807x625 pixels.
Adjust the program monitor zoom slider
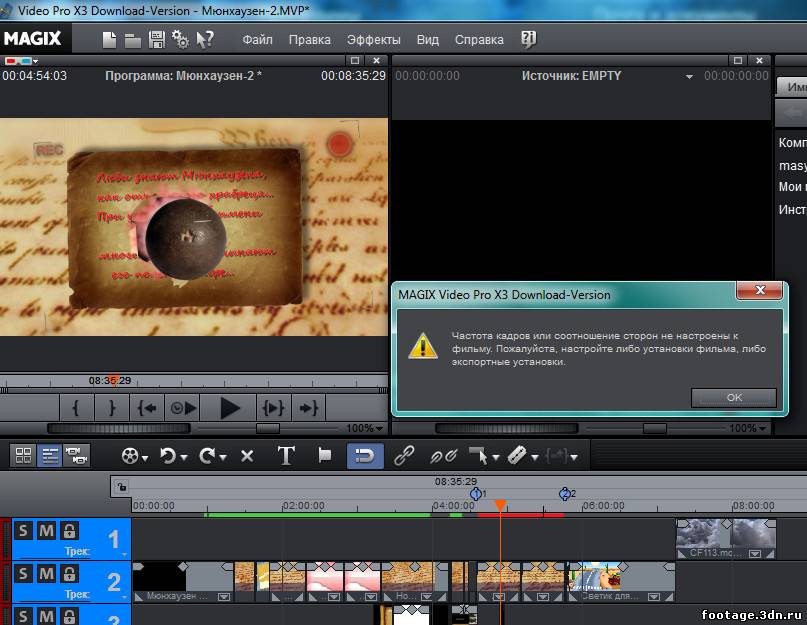(268, 428)
